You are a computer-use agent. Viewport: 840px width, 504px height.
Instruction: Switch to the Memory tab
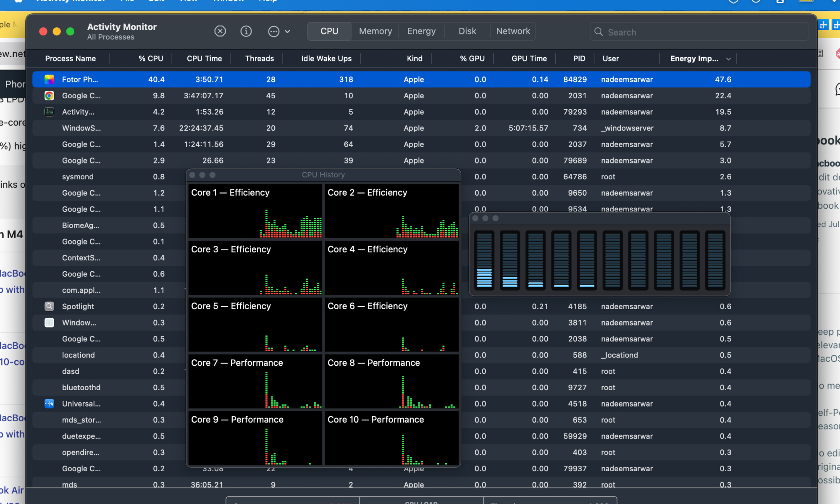tap(375, 31)
